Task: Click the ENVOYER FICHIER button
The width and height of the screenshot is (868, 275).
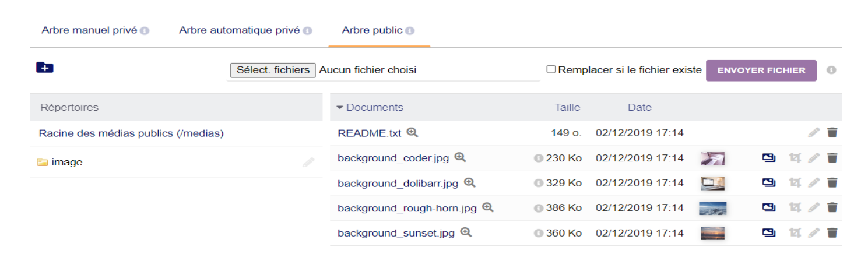Action: point(761,70)
